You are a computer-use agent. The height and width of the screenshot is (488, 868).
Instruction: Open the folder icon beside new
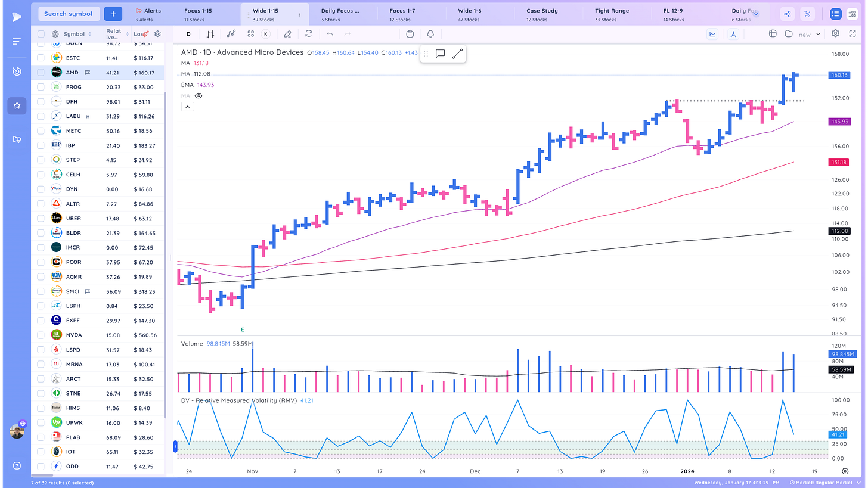[789, 34]
